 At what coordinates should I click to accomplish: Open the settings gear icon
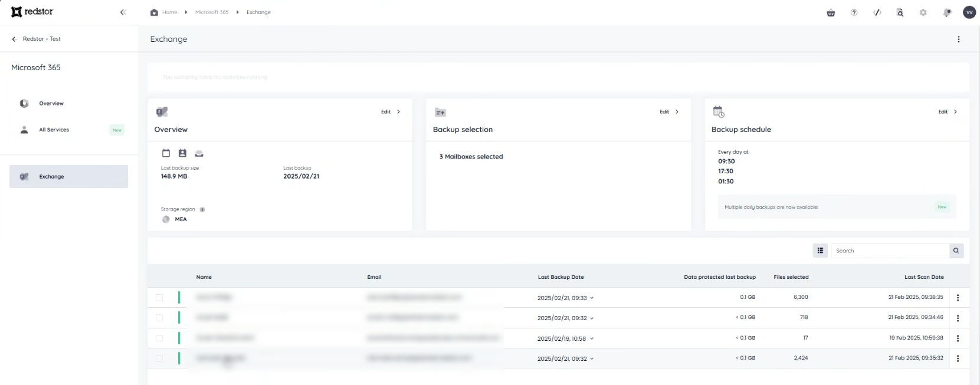[x=923, y=12]
